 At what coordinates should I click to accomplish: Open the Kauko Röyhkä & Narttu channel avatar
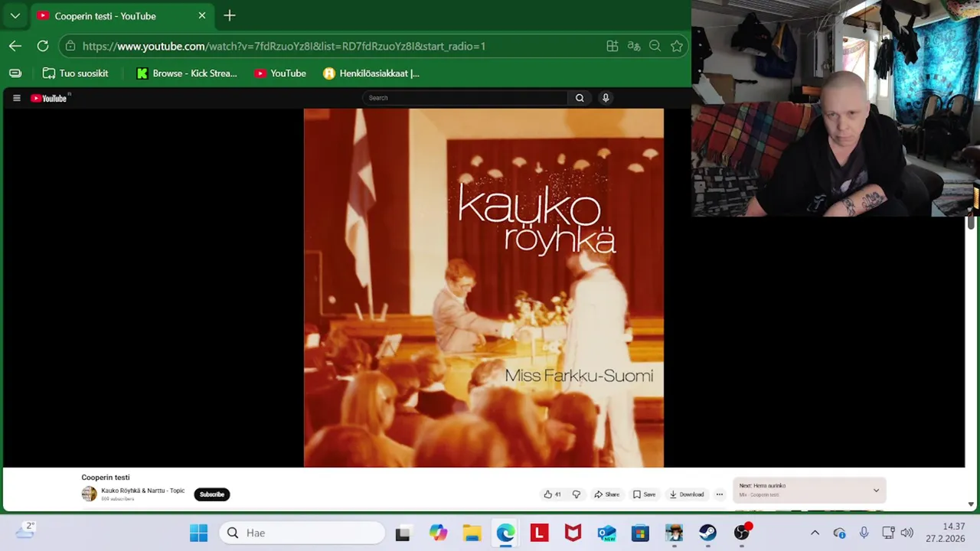click(90, 494)
